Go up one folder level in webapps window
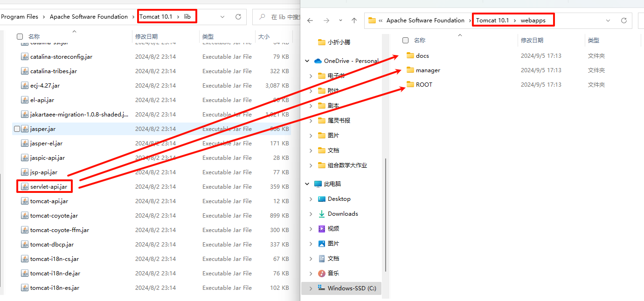Screen dimensions: 644x301 click(354, 21)
